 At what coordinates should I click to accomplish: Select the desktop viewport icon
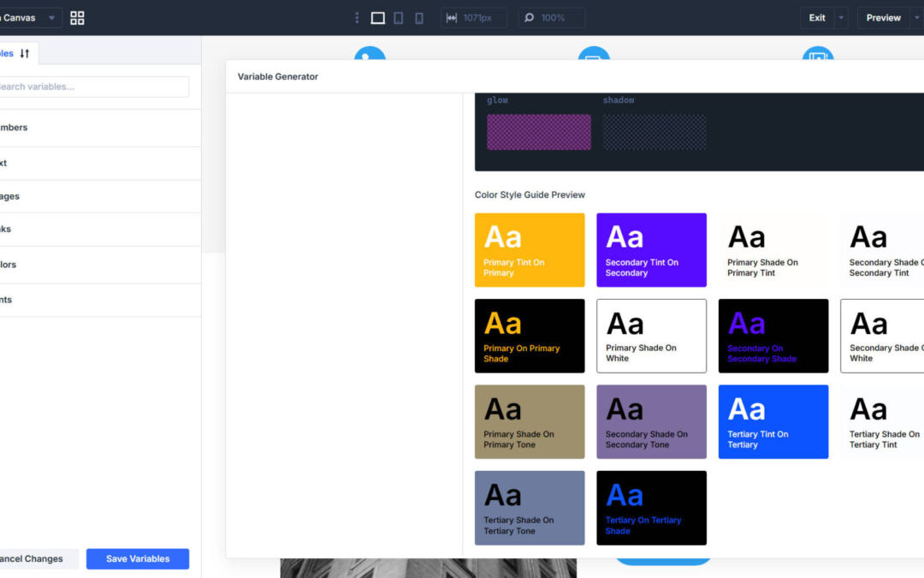tap(378, 18)
